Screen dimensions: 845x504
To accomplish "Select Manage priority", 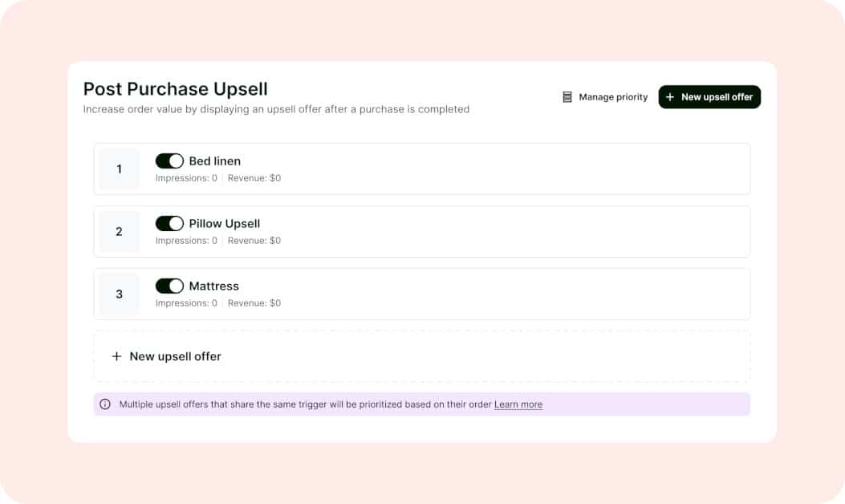I will click(x=612, y=96).
